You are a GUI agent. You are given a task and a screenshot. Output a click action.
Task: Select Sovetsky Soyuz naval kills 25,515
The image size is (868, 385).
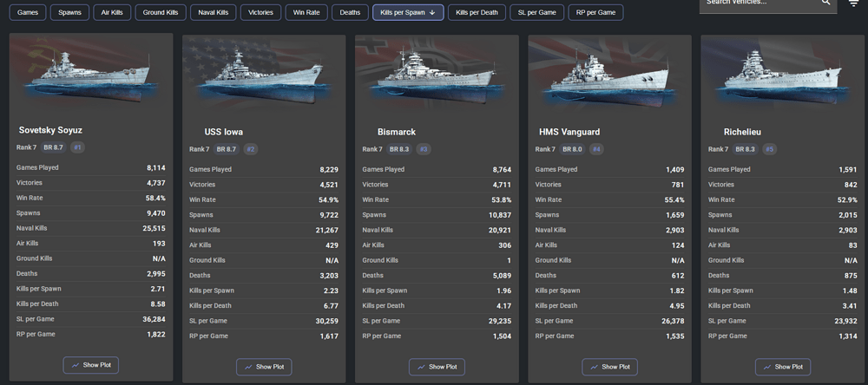point(155,228)
